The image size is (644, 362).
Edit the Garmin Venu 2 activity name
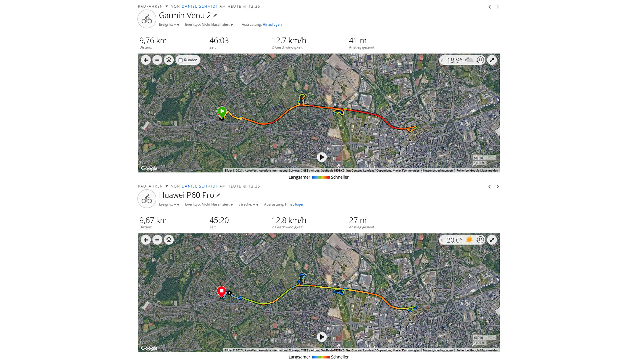(215, 15)
